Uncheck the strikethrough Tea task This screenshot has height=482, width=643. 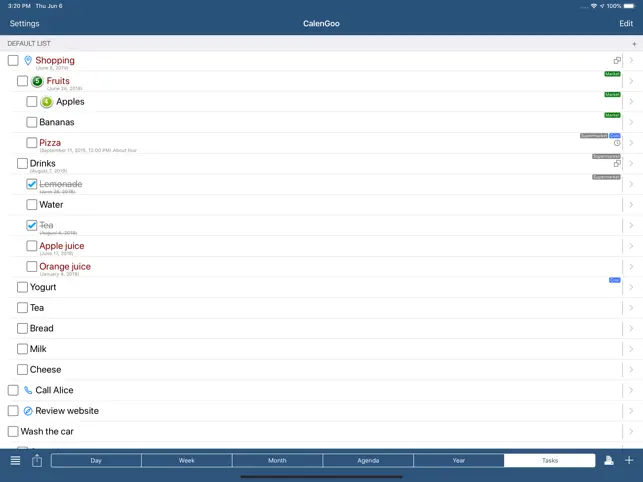[32, 225]
